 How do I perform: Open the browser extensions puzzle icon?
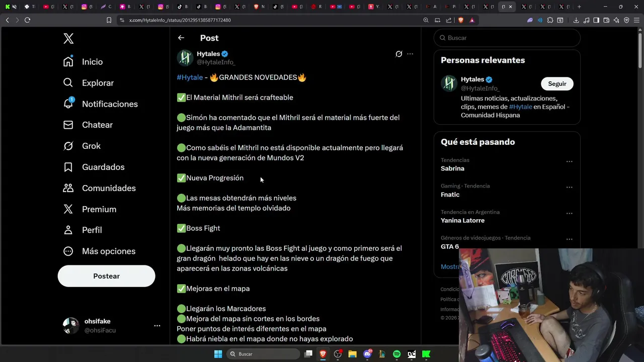coord(550,20)
